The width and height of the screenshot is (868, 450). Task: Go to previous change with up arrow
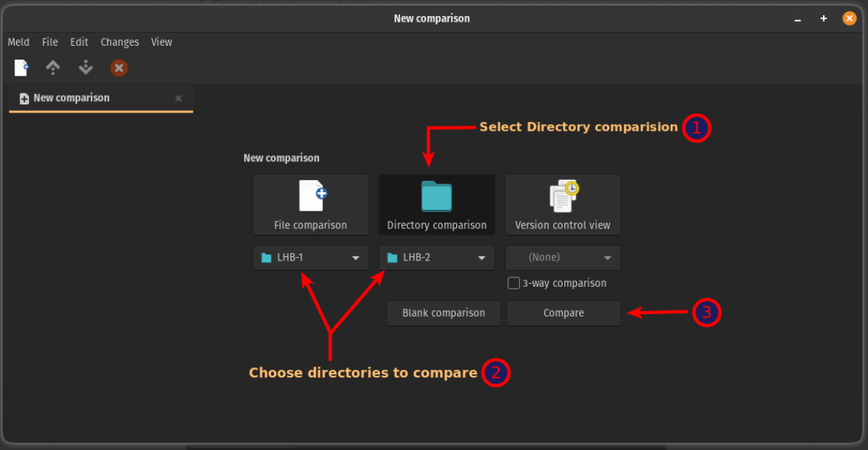click(52, 67)
